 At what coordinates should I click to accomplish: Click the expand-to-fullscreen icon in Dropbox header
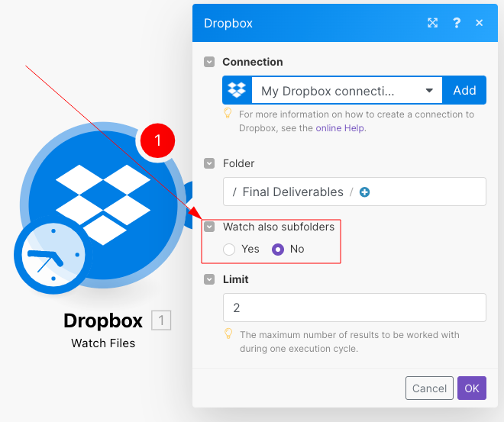point(432,23)
